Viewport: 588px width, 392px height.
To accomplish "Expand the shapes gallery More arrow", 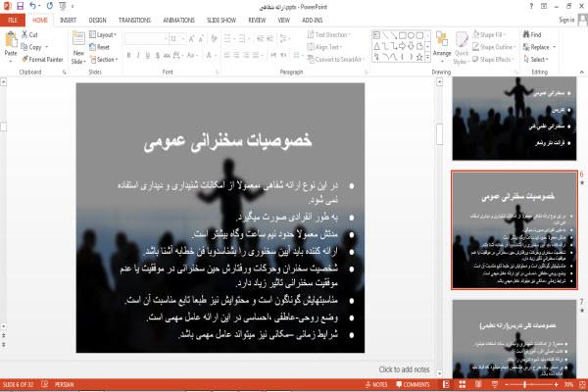I will tap(427, 58).
